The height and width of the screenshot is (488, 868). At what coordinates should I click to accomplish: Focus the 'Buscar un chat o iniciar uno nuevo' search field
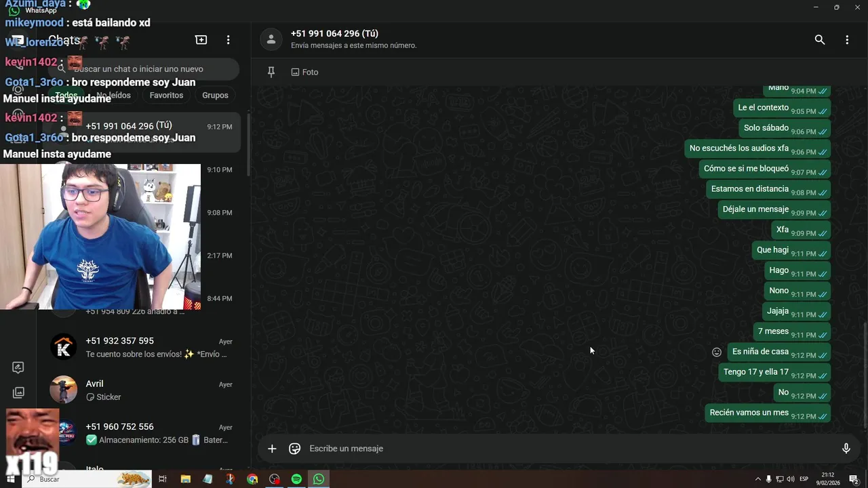coord(144,68)
